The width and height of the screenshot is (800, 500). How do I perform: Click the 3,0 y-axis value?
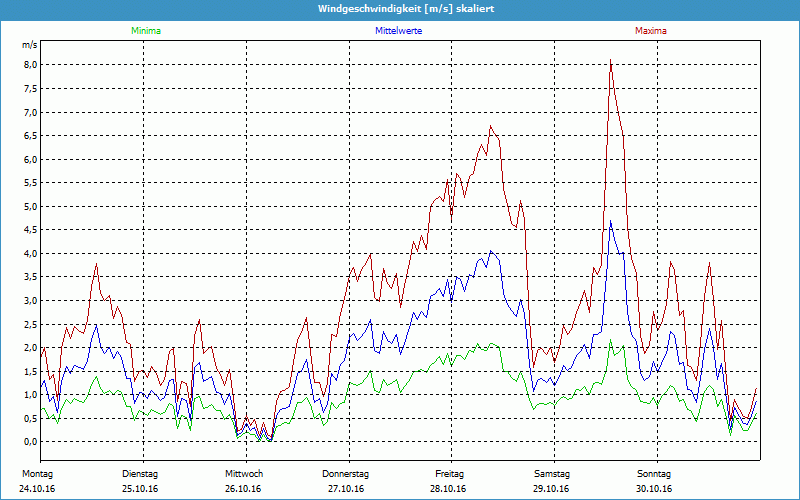(x=30, y=301)
